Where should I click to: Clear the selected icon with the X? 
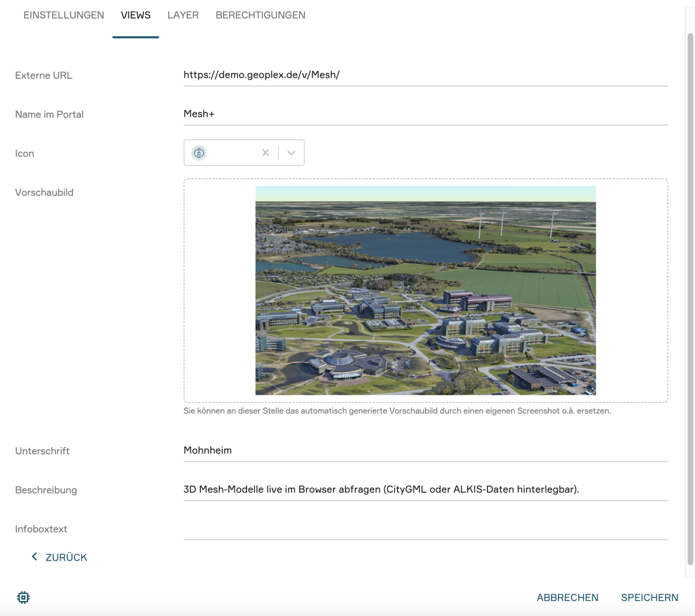point(265,153)
